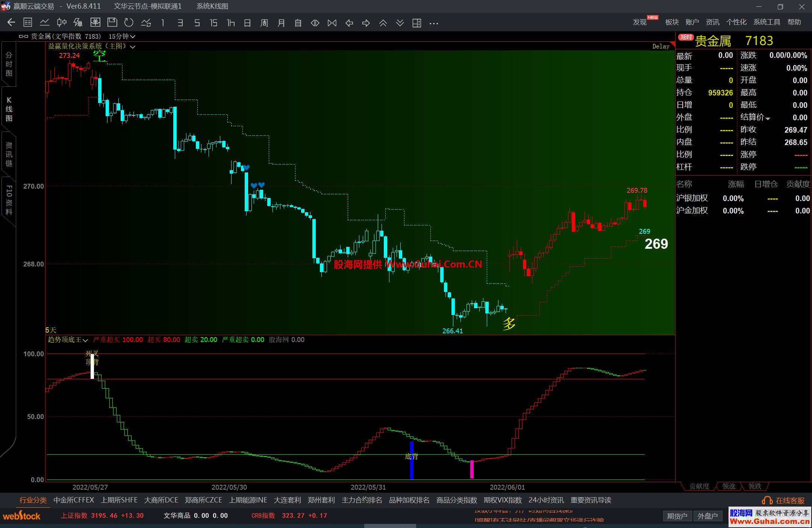Click the save floppy disk icon
The height and width of the screenshot is (528, 812).
point(112,23)
